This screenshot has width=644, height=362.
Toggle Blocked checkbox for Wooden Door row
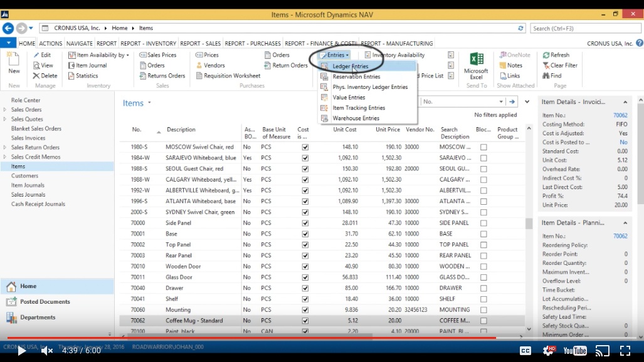pos(484,266)
